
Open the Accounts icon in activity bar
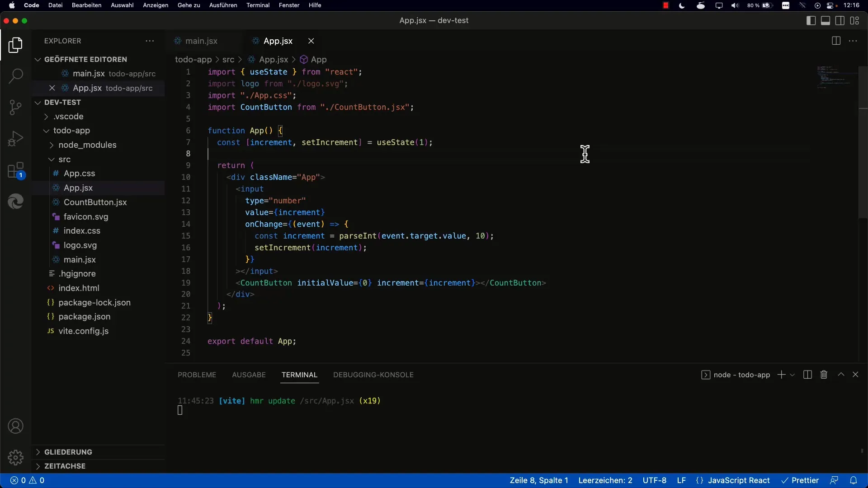15,426
